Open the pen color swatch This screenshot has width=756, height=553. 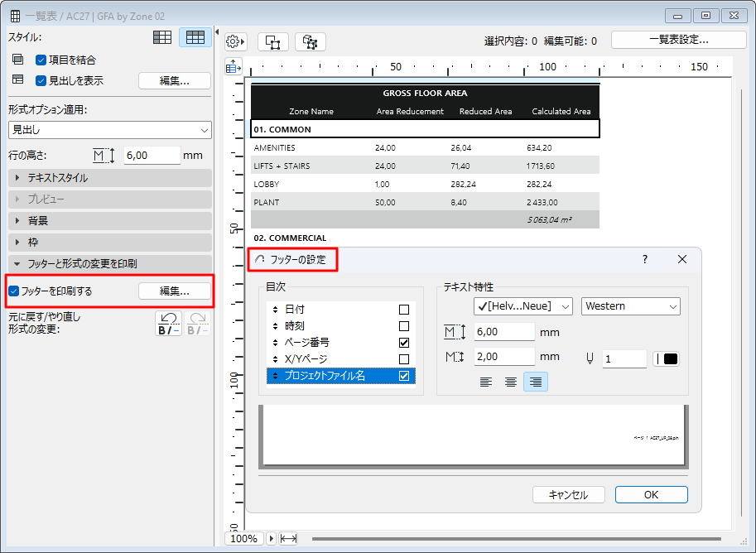pyautogui.click(x=667, y=358)
